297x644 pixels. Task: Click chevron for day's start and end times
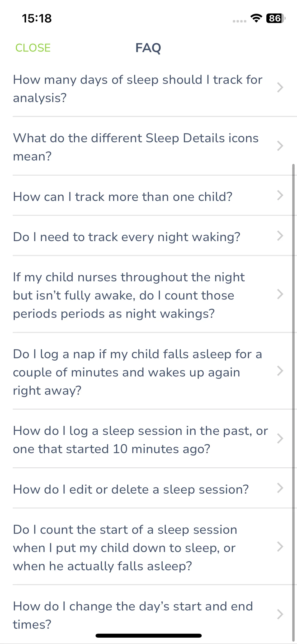pos(280,614)
